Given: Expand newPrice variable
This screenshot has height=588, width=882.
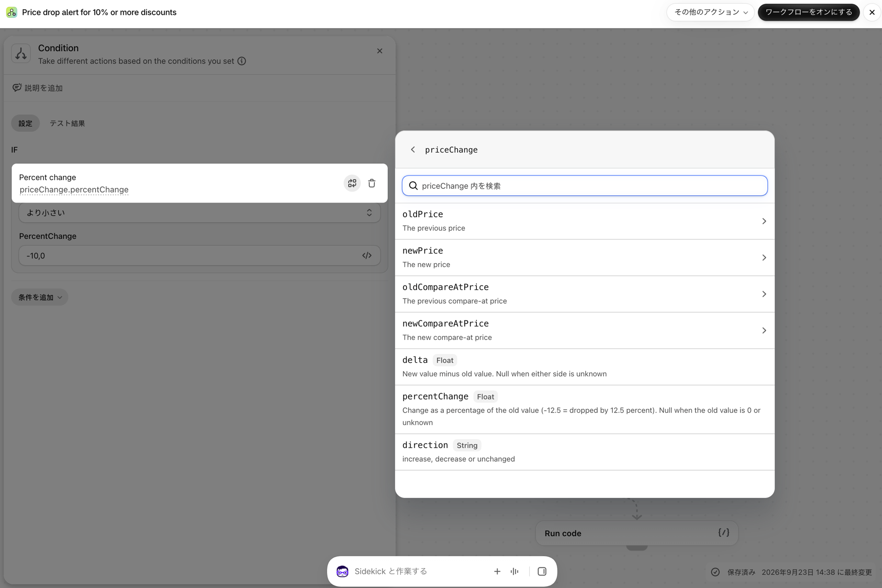Looking at the screenshot, I should click(x=584, y=257).
